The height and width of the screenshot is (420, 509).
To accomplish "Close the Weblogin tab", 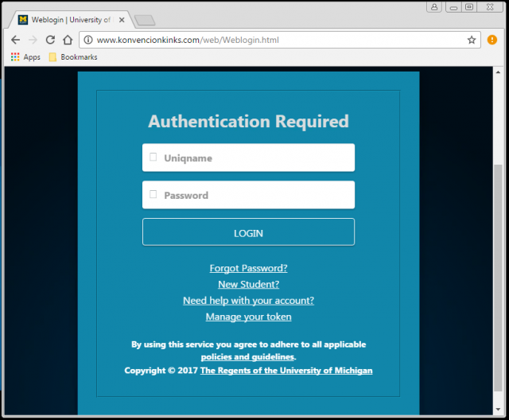I will click(x=122, y=20).
